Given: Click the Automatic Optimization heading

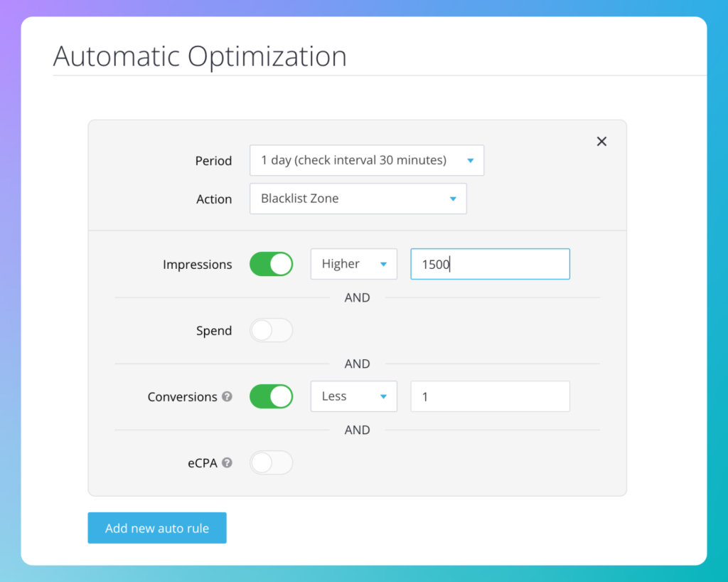Looking at the screenshot, I should (200, 56).
